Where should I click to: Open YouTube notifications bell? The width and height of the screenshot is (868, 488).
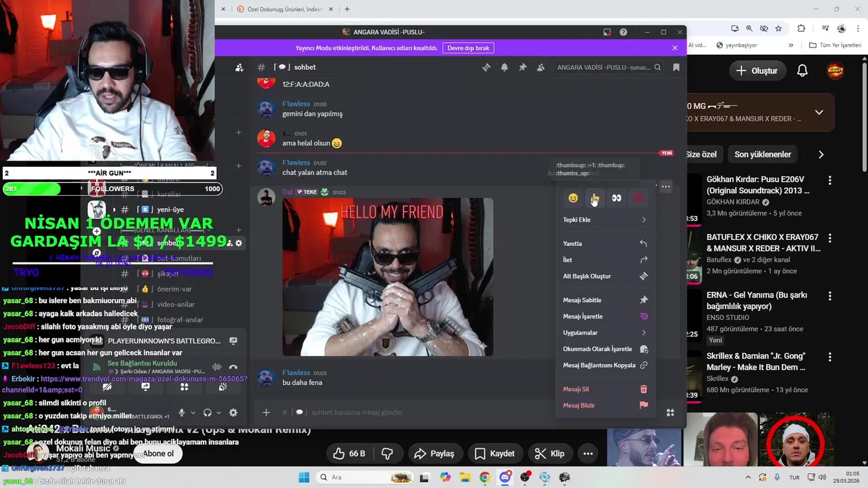[802, 70]
